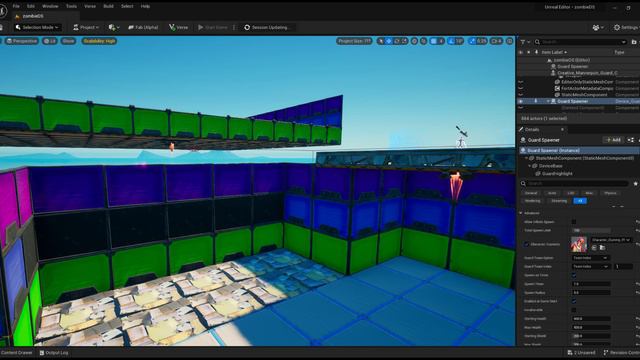Open the Lit view mode dropdown
The height and width of the screenshot is (360, 640).
(x=50, y=41)
